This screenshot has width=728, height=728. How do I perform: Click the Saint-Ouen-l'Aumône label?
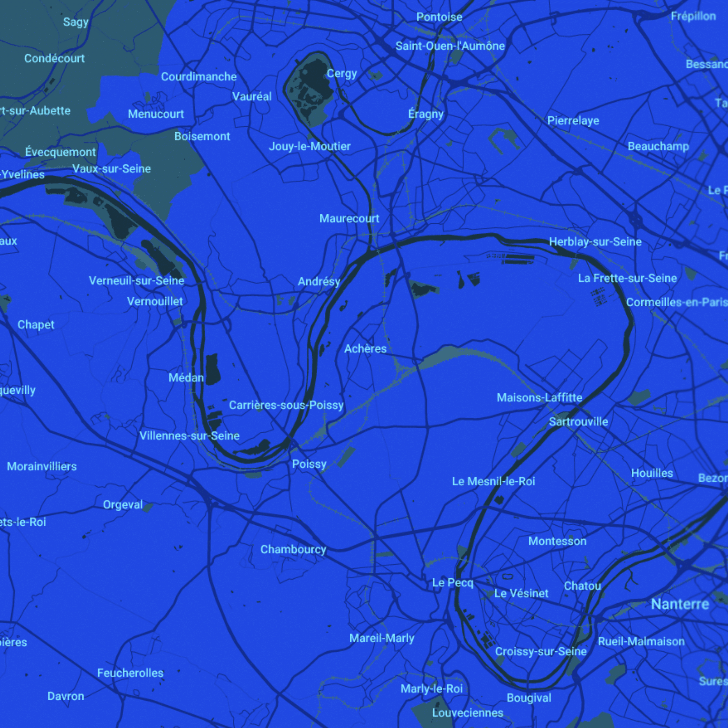coord(450,46)
